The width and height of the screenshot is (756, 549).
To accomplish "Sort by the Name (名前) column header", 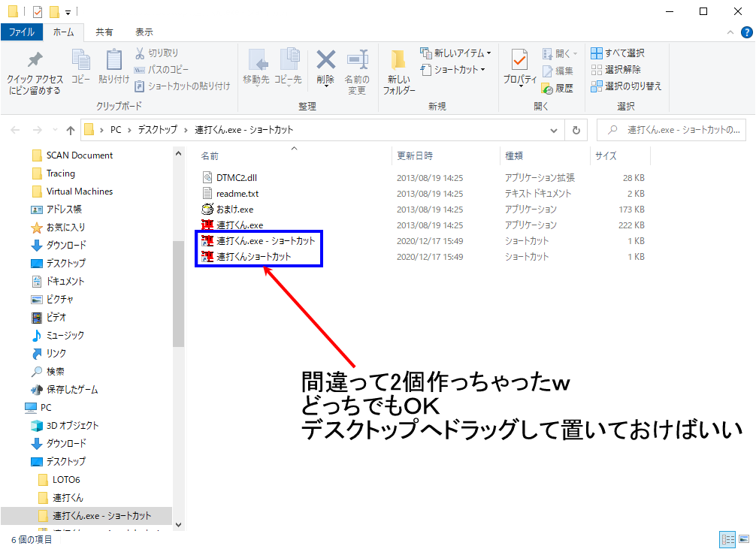I will pos(210,156).
